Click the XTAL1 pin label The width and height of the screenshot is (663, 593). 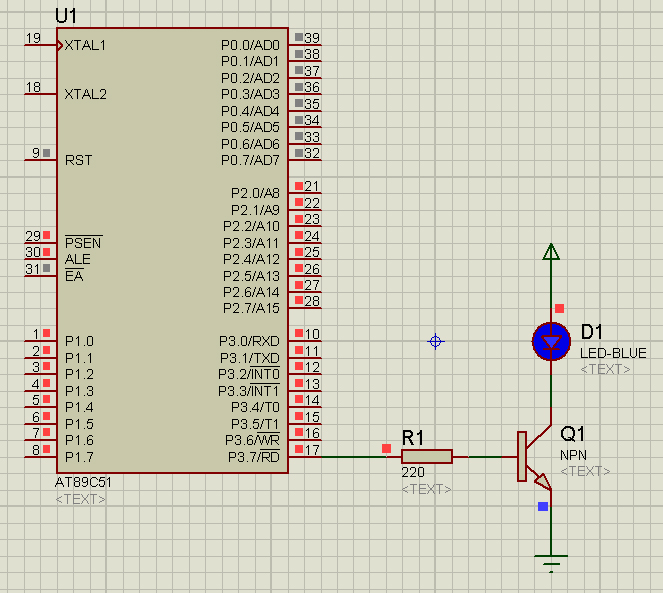pos(85,45)
